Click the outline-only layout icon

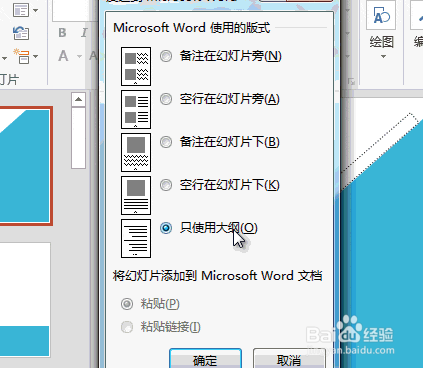(136, 238)
